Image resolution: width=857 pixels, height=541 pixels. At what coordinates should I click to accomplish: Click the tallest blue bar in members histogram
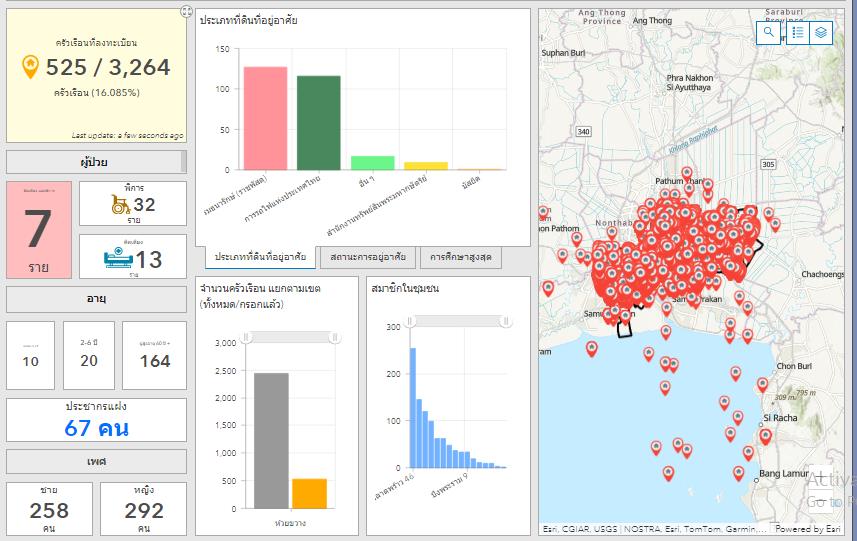click(412, 408)
